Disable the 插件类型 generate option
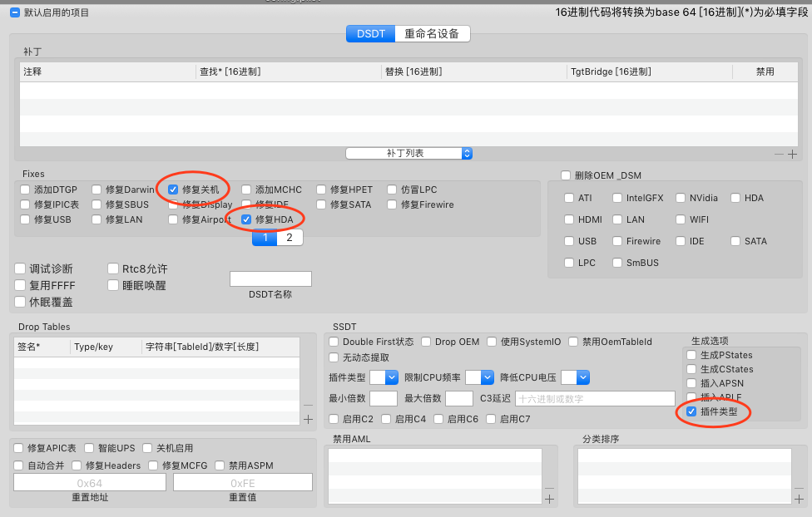 (x=691, y=411)
